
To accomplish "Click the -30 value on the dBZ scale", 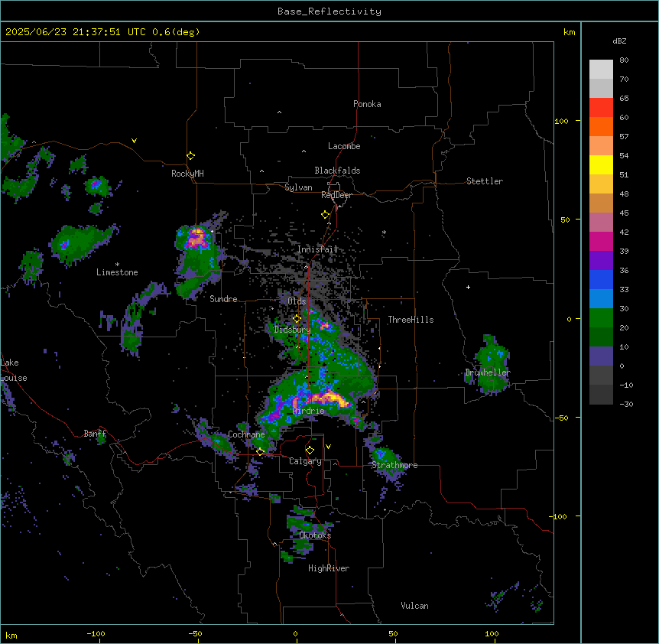I will [626, 404].
